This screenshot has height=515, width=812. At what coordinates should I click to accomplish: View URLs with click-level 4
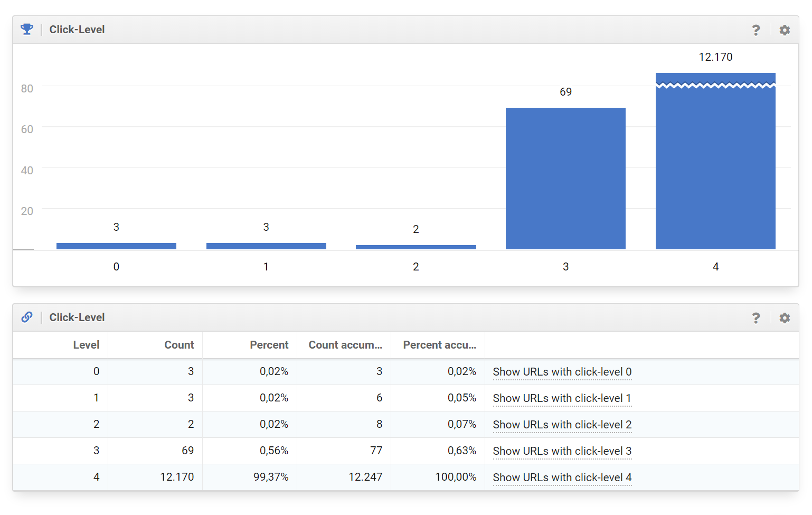[x=562, y=477]
